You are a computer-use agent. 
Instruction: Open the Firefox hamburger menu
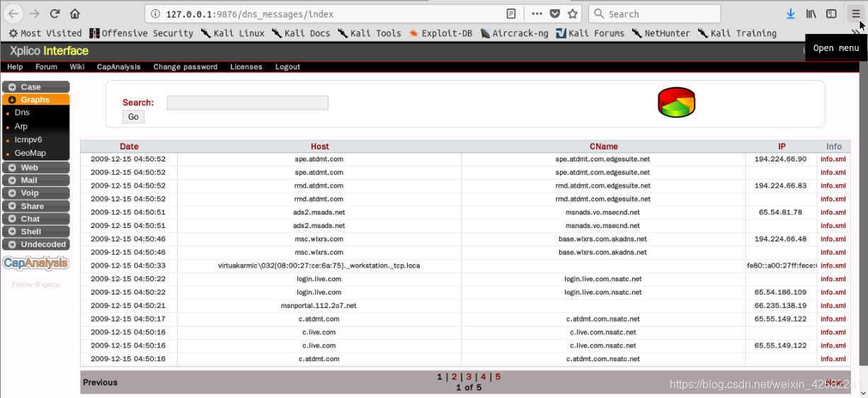(x=855, y=13)
